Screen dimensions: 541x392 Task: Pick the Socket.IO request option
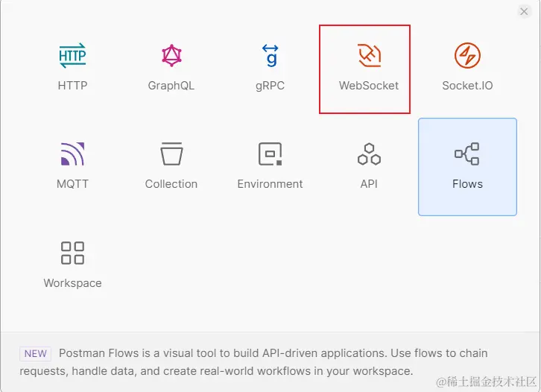[x=467, y=67]
